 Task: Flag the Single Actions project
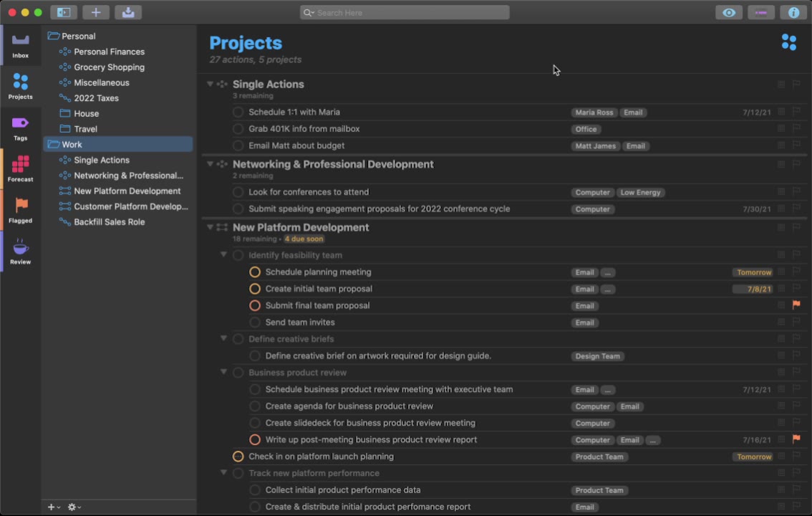796,84
